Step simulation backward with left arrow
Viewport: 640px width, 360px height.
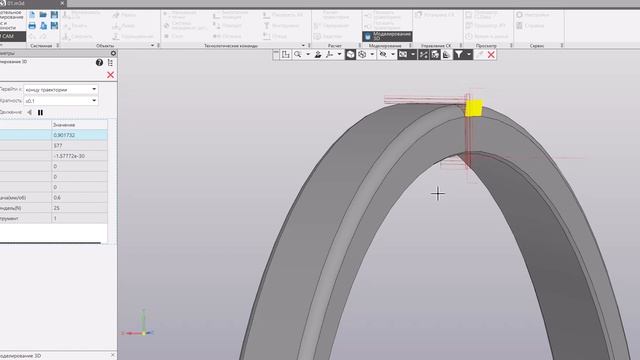pos(29,112)
